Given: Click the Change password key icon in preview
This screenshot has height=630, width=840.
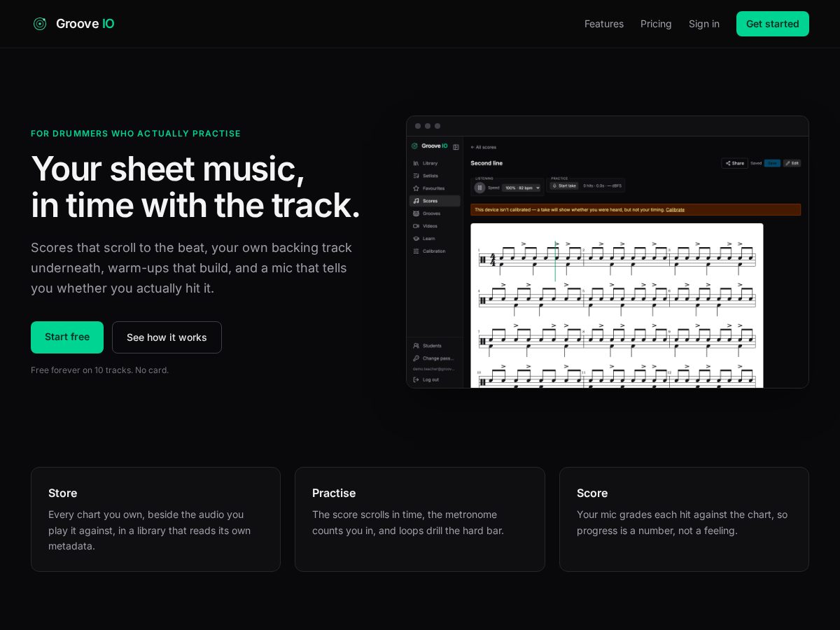Looking at the screenshot, I should click(x=416, y=358).
